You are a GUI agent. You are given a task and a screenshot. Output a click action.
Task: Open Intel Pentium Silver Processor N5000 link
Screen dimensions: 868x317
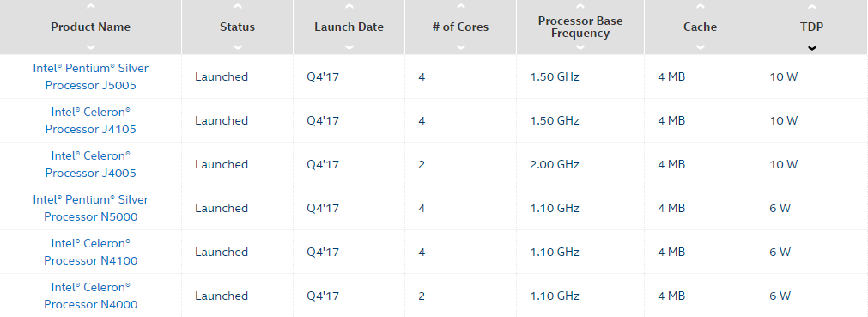91,208
